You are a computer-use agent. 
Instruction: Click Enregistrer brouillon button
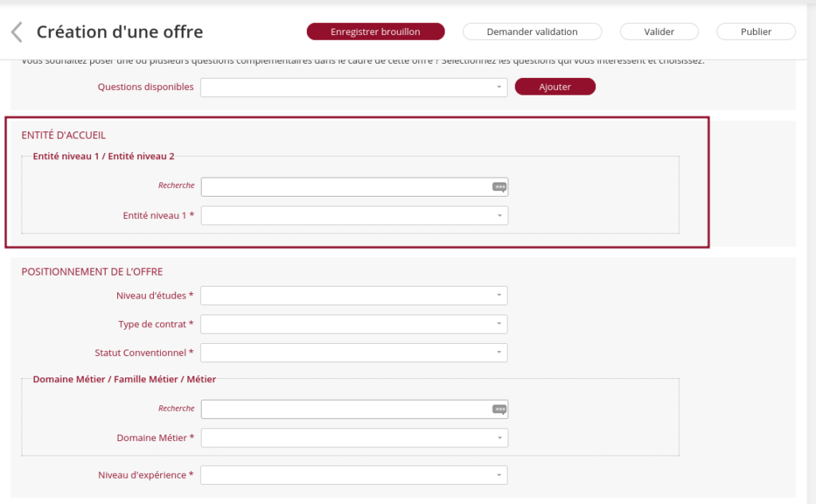375,32
